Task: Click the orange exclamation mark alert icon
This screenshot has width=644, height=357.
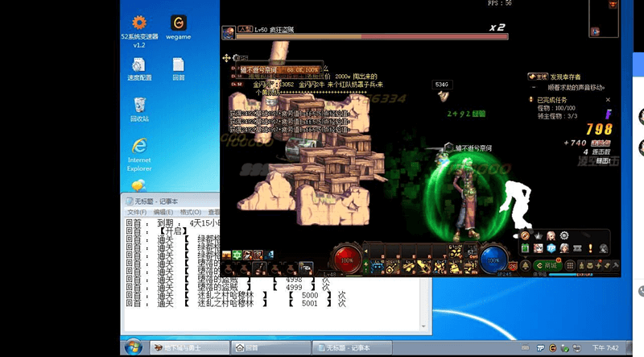Action: click(x=591, y=248)
